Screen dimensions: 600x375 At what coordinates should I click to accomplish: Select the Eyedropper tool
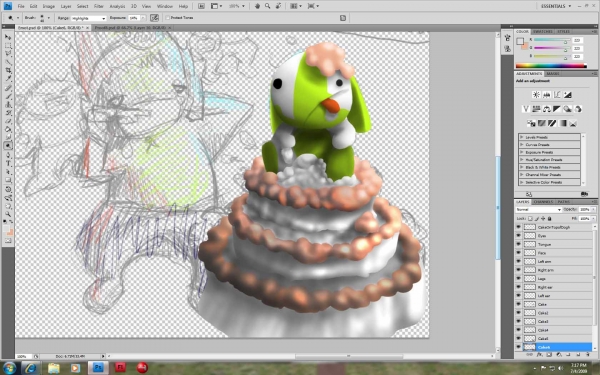point(8,79)
